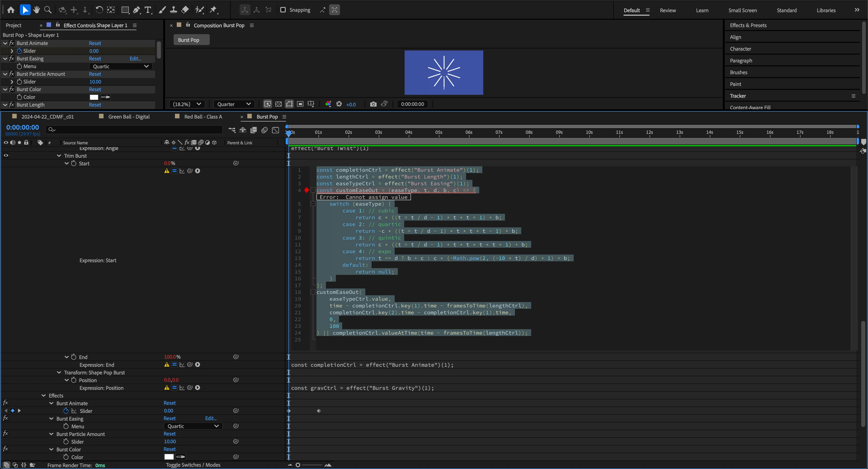Image resolution: width=868 pixels, height=469 pixels.
Task: Open the Graph Editor in the timeline
Action: pyautogui.click(x=275, y=130)
